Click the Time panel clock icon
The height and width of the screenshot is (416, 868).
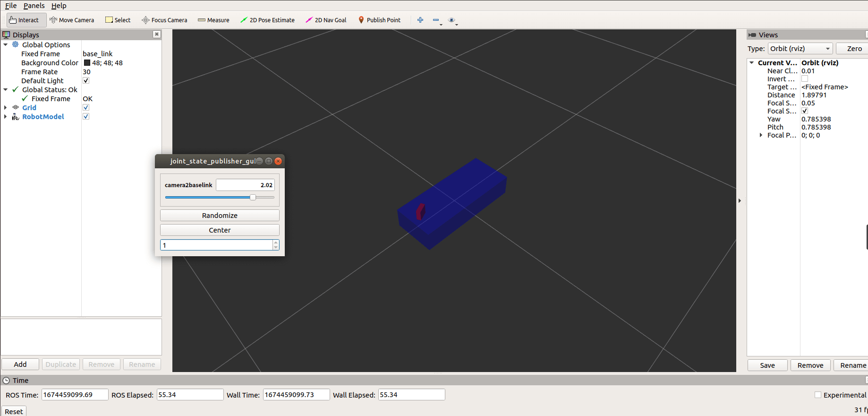[x=6, y=380]
